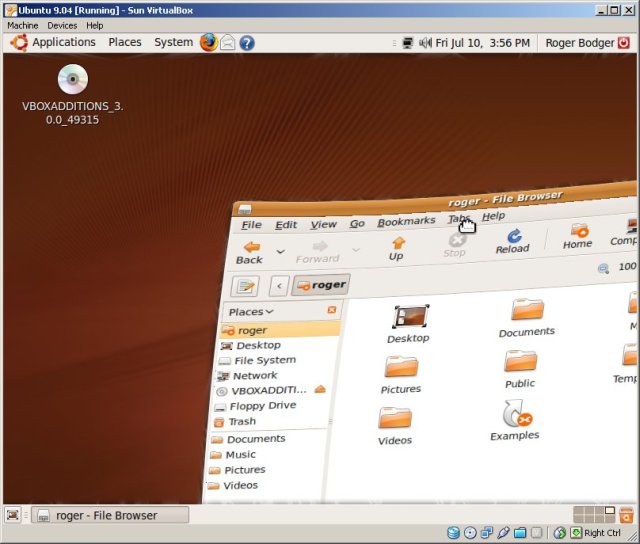640x544 pixels.
Task: Select the VBOXADDITIONS disc on the desktop
Action: point(73,95)
